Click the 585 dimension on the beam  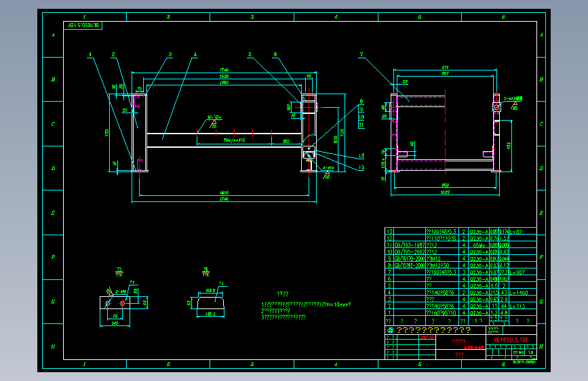tap(286, 142)
